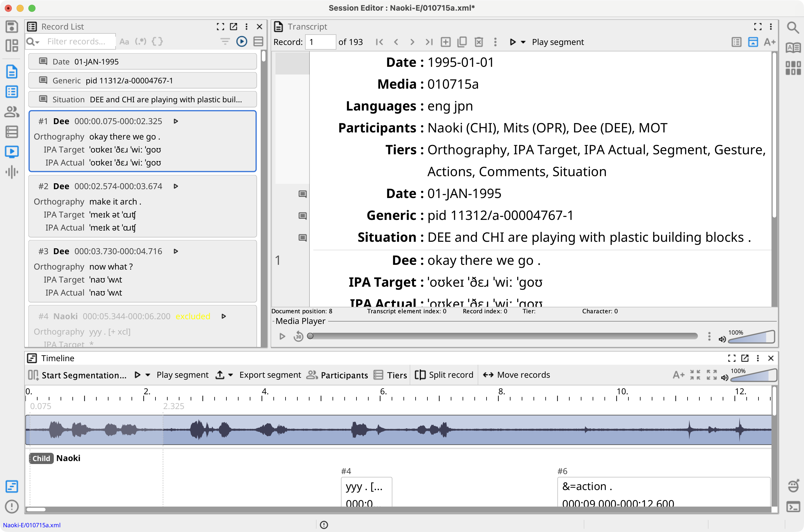Open the grid icon in right sidebar

coord(793,68)
